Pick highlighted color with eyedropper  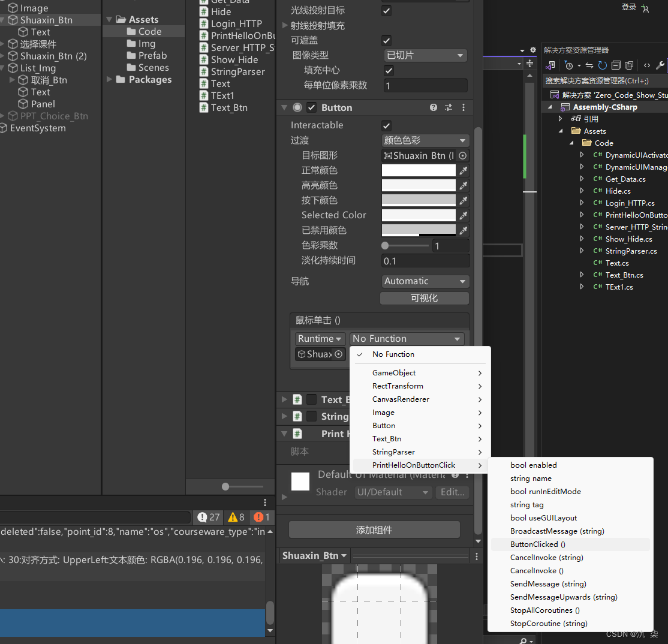pos(464,185)
